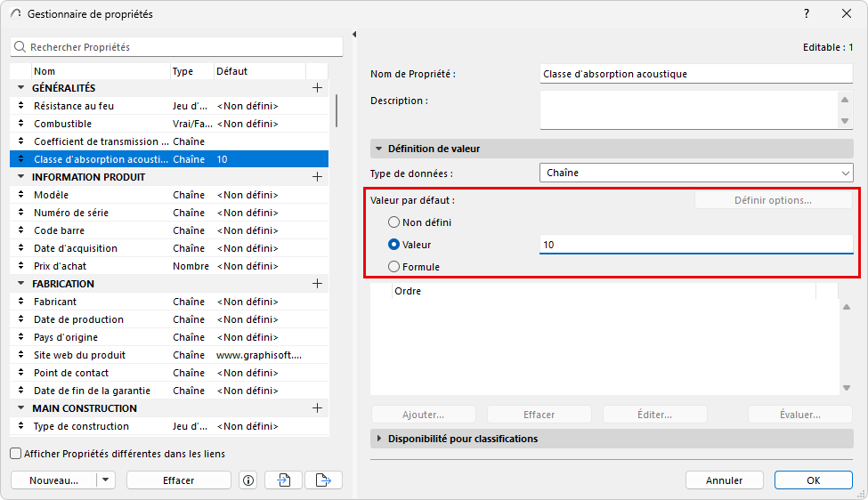The width and height of the screenshot is (868, 500).
Task: Select the Valeur radio option
Action: click(393, 245)
